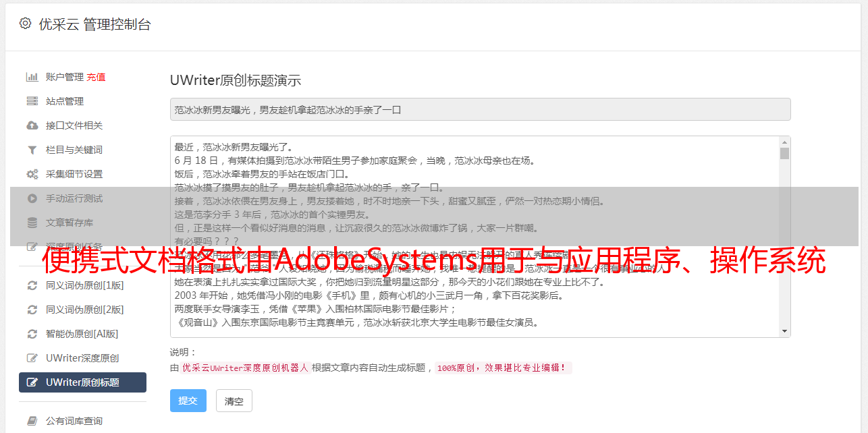Click the generated title field
This screenshot has height=433, width=868.
480,109
